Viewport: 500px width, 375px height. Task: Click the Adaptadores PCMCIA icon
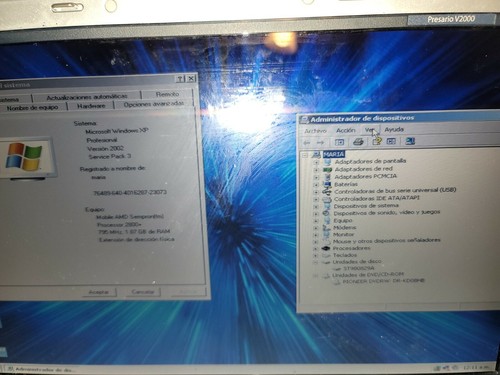[x=328, y=176]
